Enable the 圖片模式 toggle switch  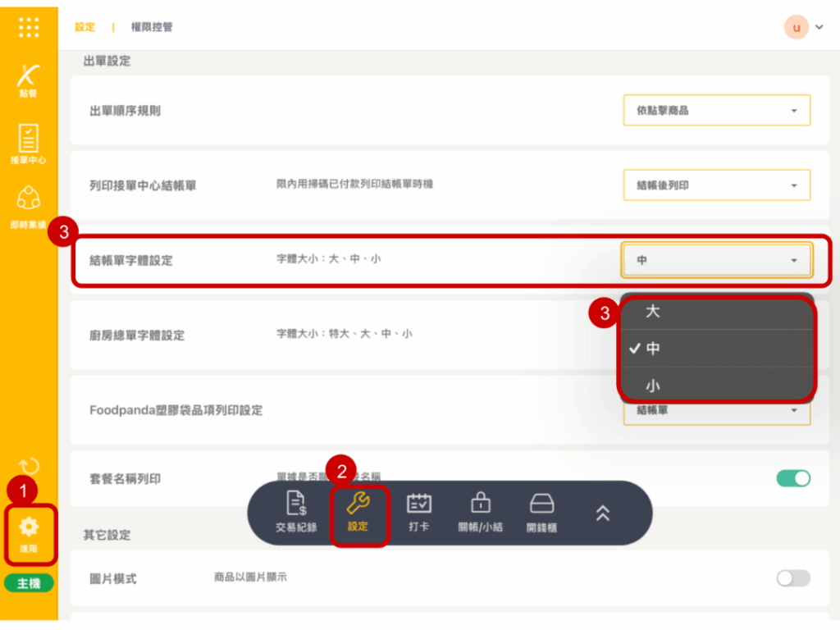point(793,578)
